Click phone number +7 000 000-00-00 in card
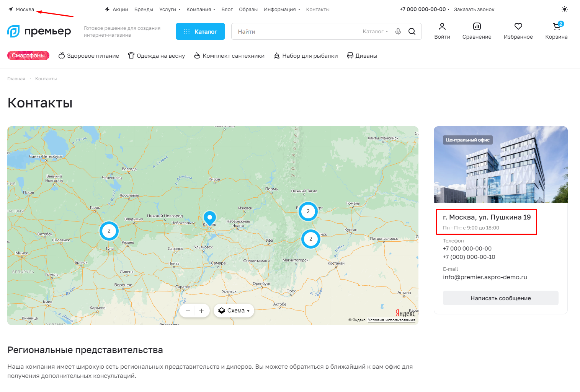Screen dimensions: 580x392 click(467, 249)
